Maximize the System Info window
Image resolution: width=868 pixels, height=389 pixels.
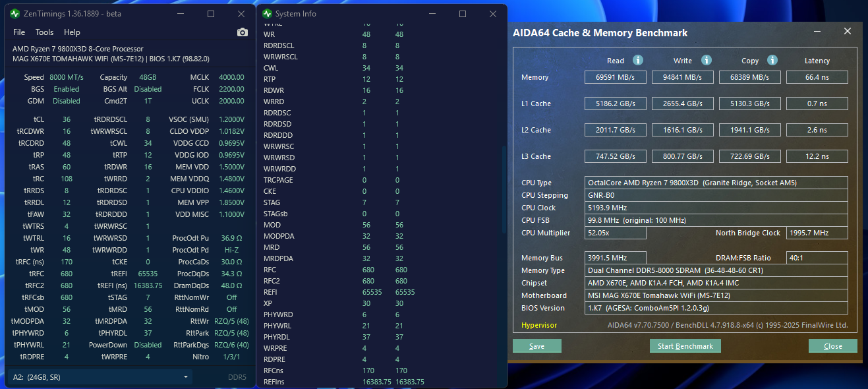click(x=463, y=14)
